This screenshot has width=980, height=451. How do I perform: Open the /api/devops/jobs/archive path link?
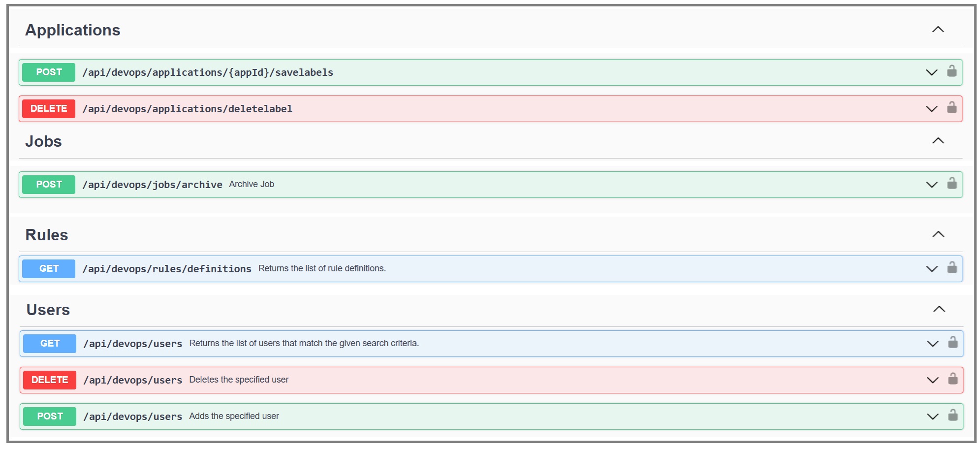click(x=152, y=185)
